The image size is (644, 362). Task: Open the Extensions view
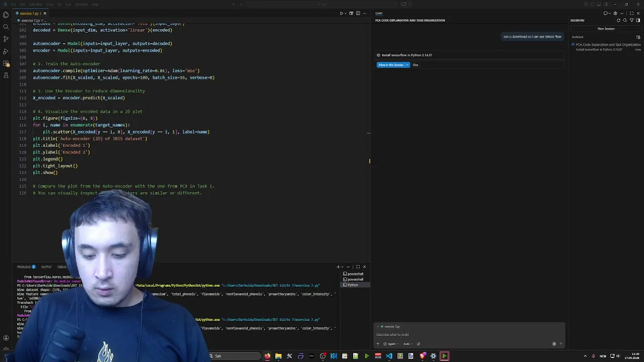[x=6, y=63]
